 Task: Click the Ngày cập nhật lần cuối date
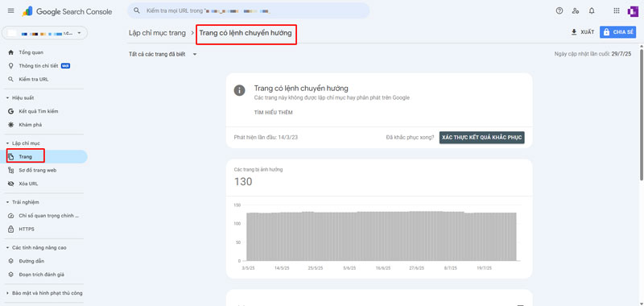coord(592,54)
